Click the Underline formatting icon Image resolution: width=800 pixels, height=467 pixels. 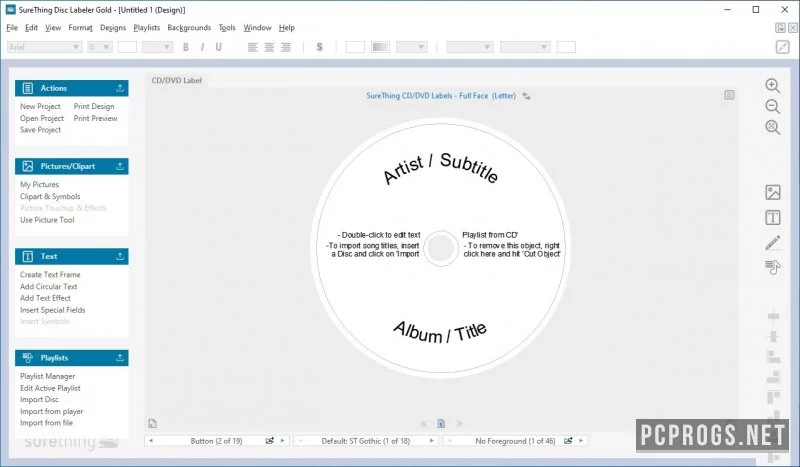click(x=218, y=47)
